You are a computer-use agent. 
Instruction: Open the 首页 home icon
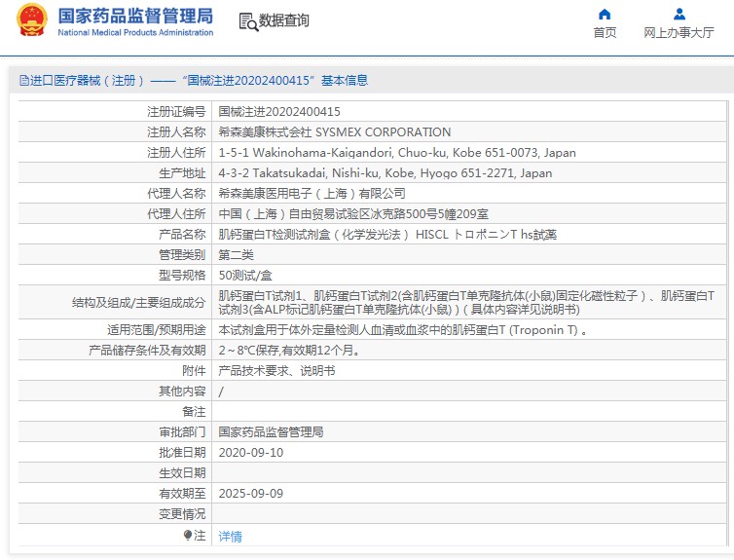605,14
